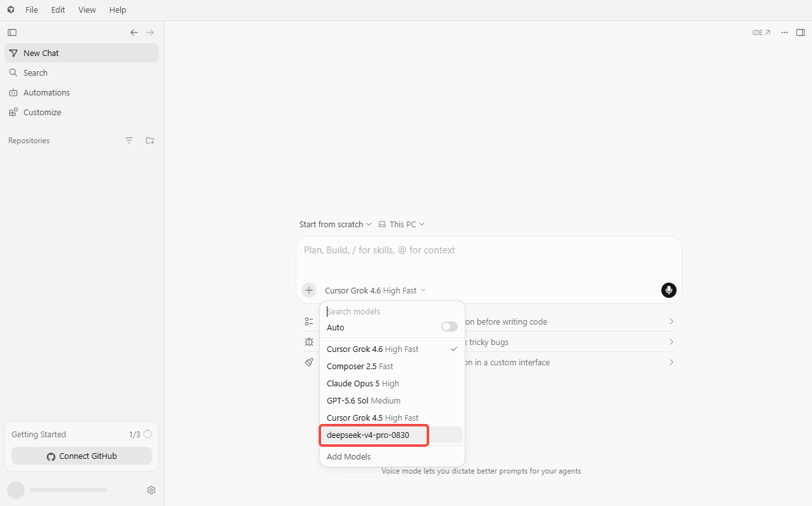Open the 'custom interface' suggestion arrow
The height and width of the screenshot is (506, 812).
[671, 362]
